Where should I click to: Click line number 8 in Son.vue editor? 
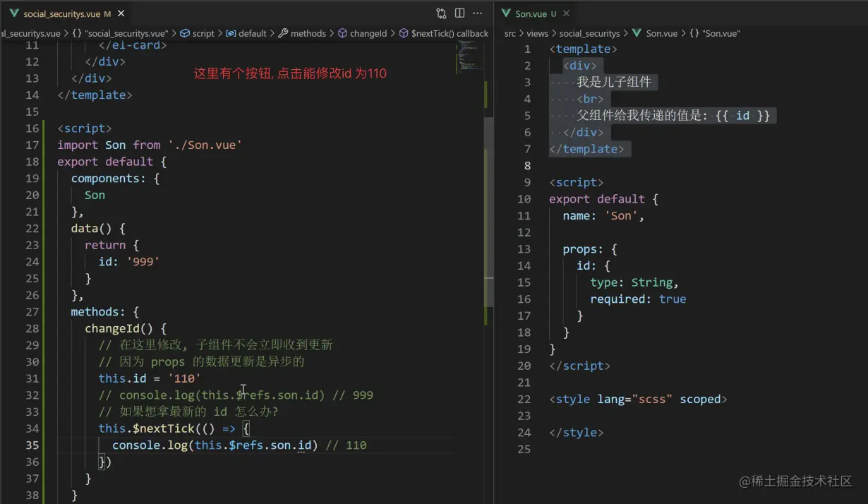527,165
